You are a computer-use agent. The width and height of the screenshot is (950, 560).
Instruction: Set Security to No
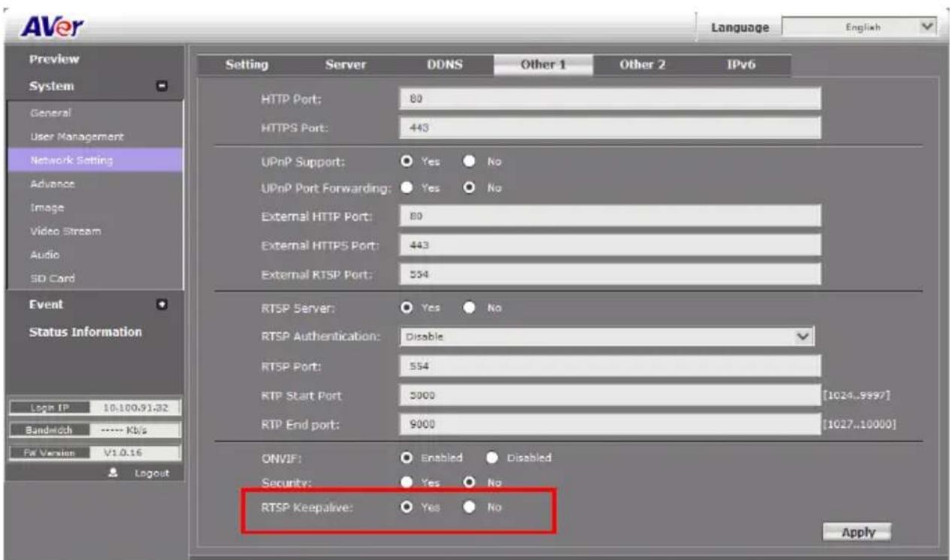pyautogui.click(x=470, y=482)
